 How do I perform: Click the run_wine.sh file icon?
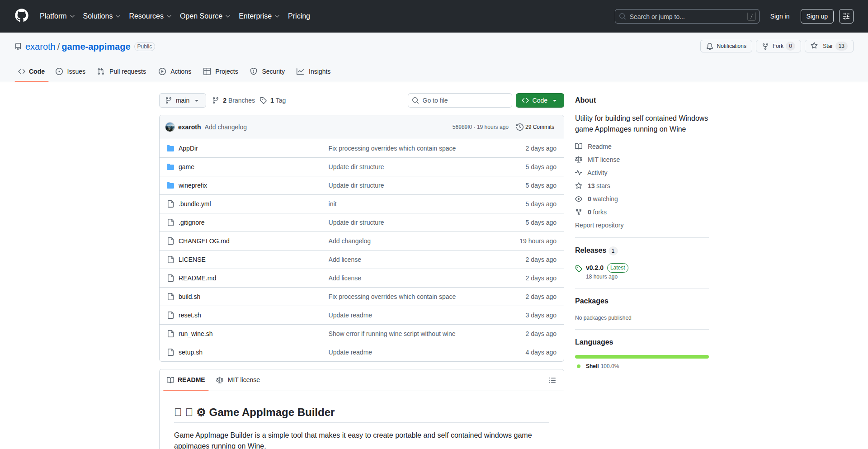pos(170,334)
